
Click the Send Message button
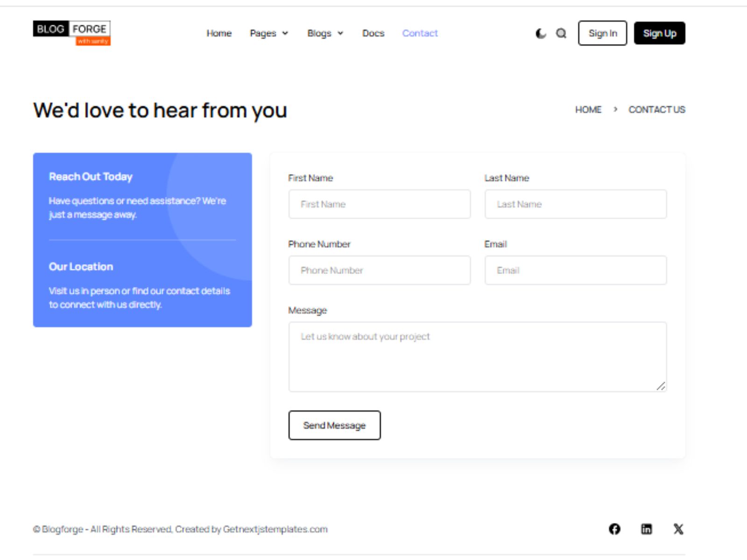(x=334, y=425)
